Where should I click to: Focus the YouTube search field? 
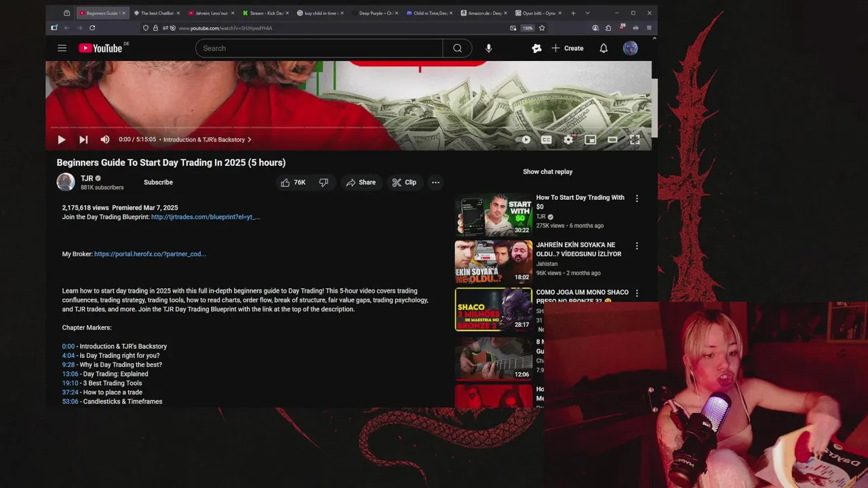click(x=319, y=48)
